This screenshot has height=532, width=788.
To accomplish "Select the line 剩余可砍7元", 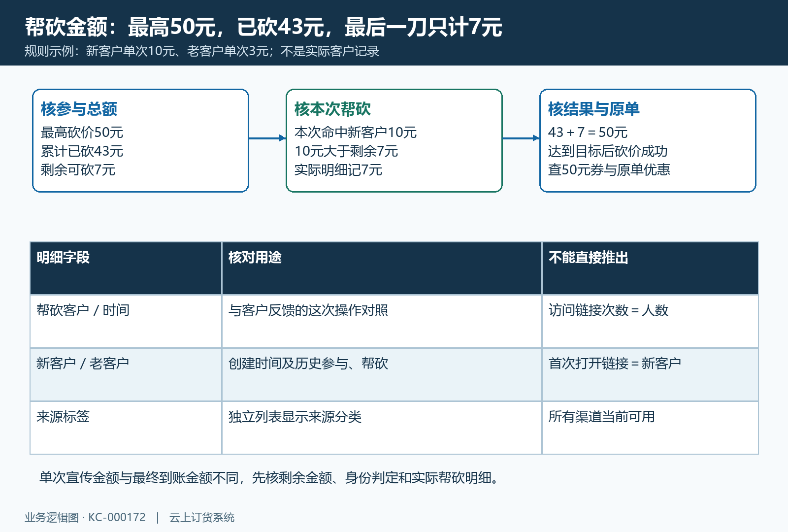I will [78, 169].
